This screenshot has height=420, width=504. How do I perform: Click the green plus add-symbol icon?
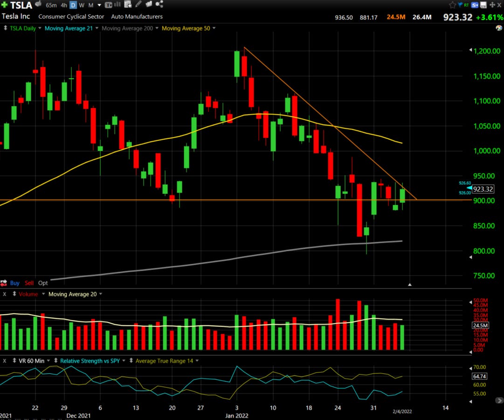5,5
